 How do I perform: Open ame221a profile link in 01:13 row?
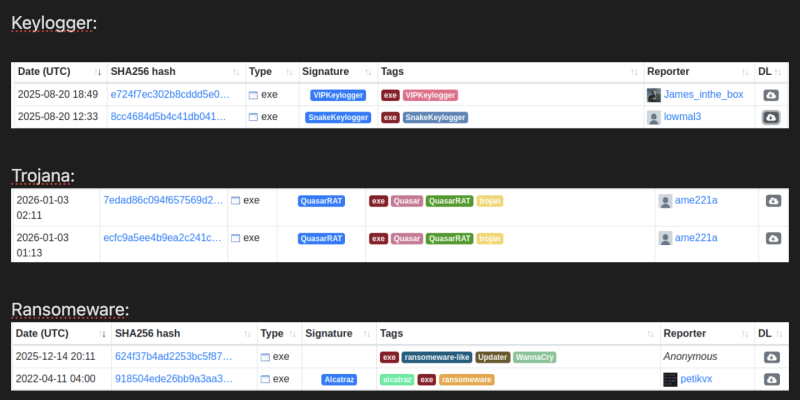point(696,238)
